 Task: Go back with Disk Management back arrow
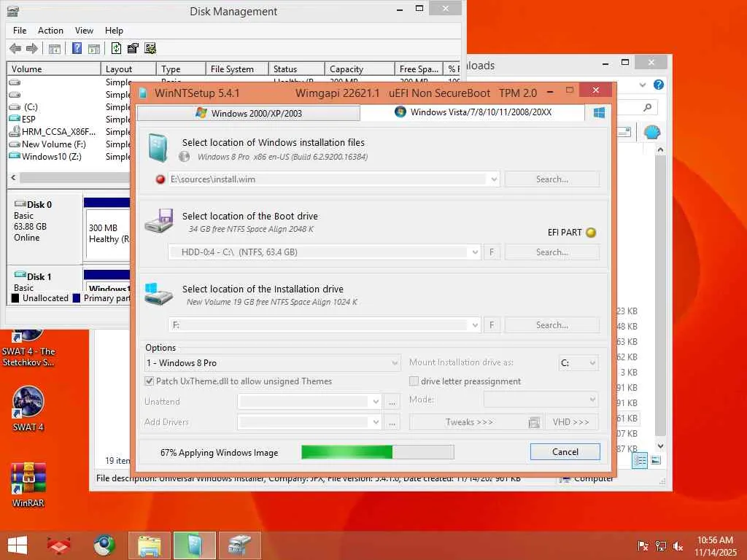tap(15, 48)
